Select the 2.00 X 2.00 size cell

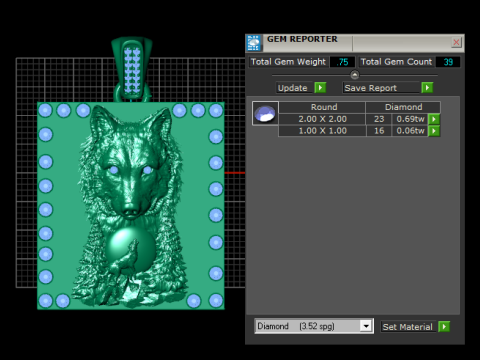coord(322,119)
